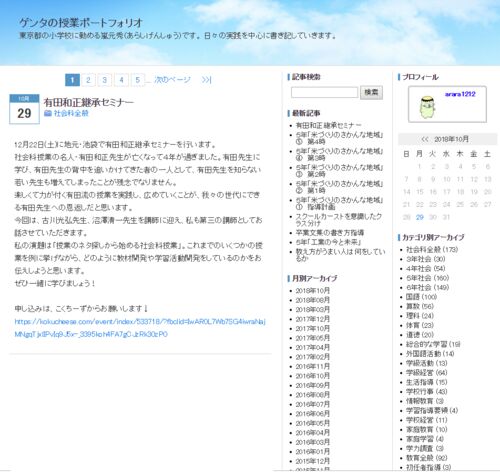500x472 pixels.
Task: Open the 5年社会 (160) category archive
Action: tap(427, 278)
